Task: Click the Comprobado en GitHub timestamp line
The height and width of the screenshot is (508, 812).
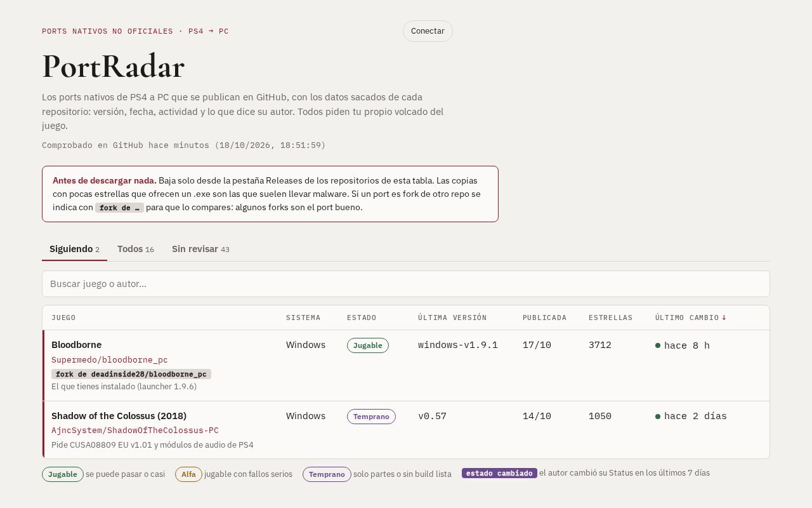Action: (184, 145)
